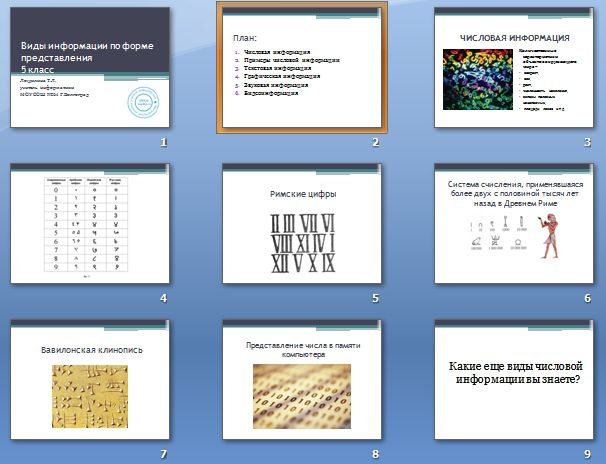Click the slide number 1 label
The width and height of the screenshot is (606, 464).
click(164, 143)
